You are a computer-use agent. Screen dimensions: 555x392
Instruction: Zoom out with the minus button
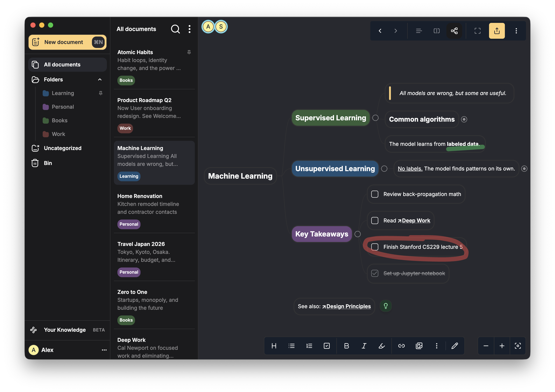click(x=486, y=346)
